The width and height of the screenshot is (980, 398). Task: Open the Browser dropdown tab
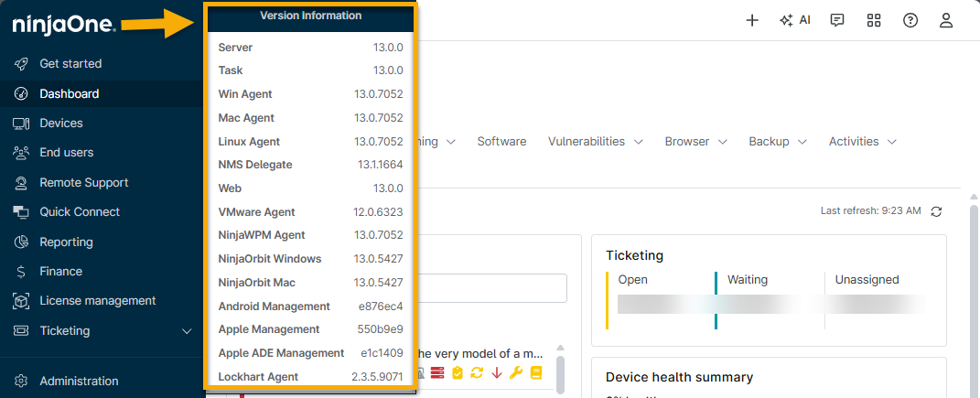[696, 142]
